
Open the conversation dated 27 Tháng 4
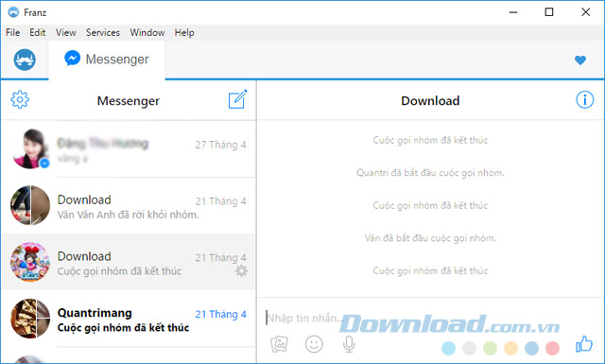pyautogui.click(x=129, y=149)
